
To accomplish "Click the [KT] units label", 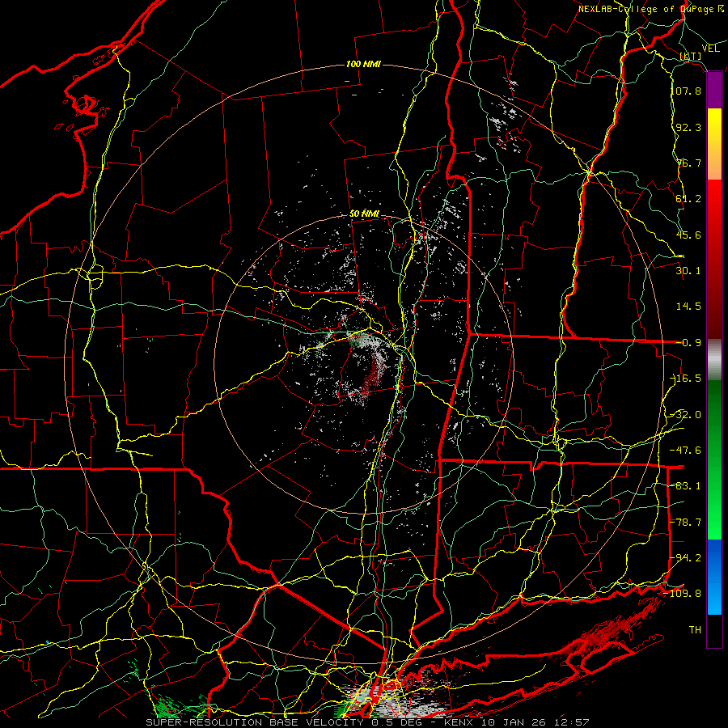I will tap(691, 56).
